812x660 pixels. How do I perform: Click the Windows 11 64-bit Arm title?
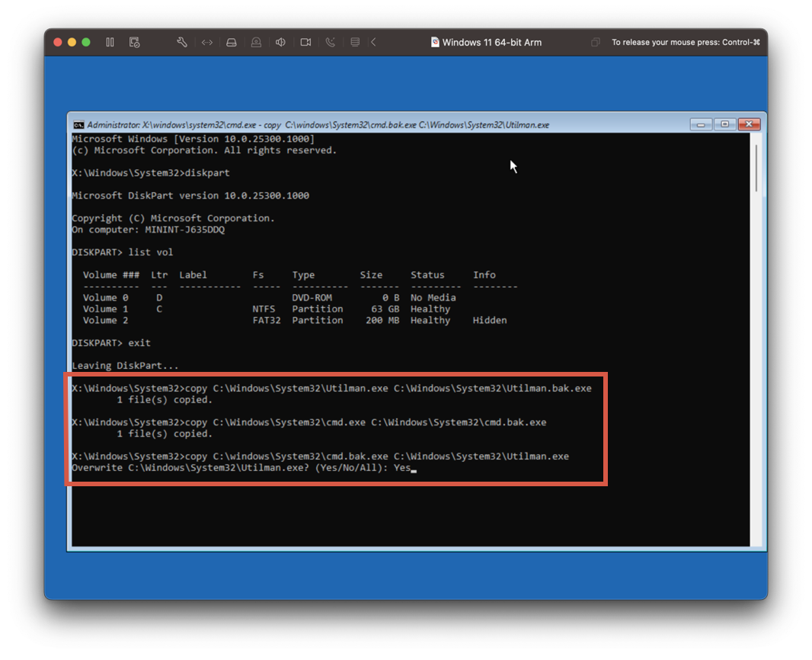[492, 43]
